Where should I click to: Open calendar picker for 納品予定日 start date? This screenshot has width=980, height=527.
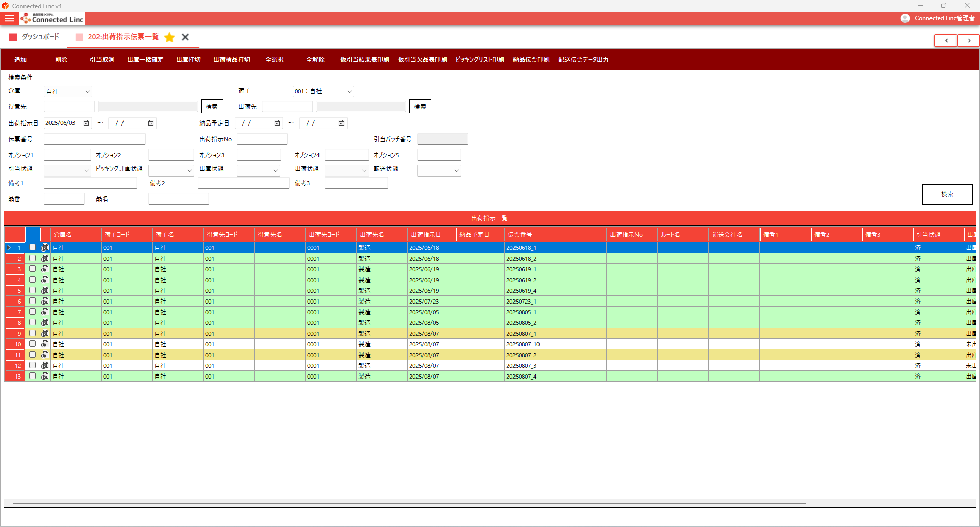[277, 123]
